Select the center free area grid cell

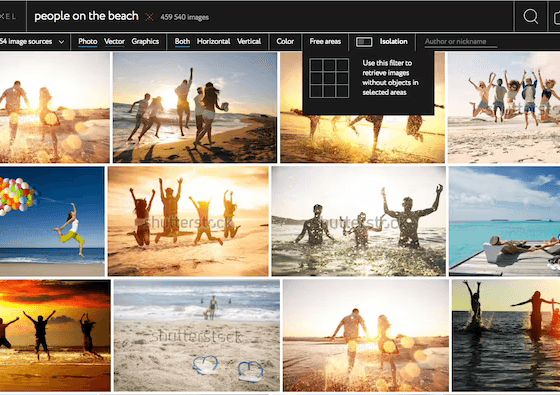pos(329,78)
